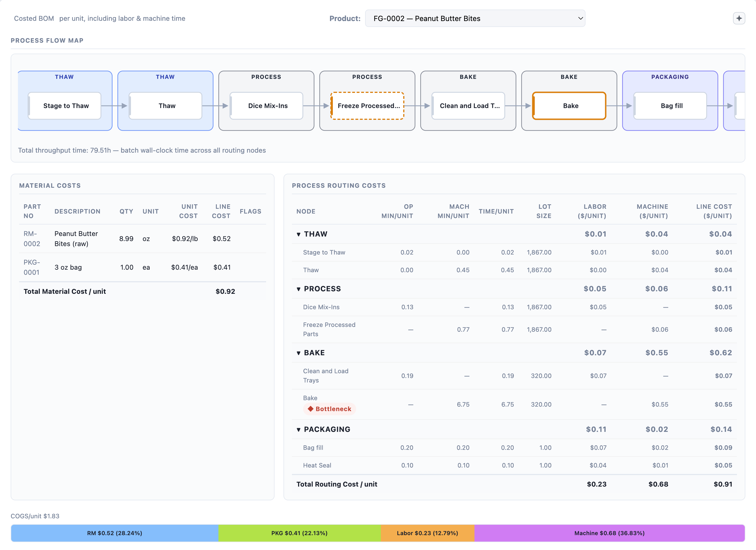Click the FLAGS column header
756x550 pixels.
tap(250, 212)
